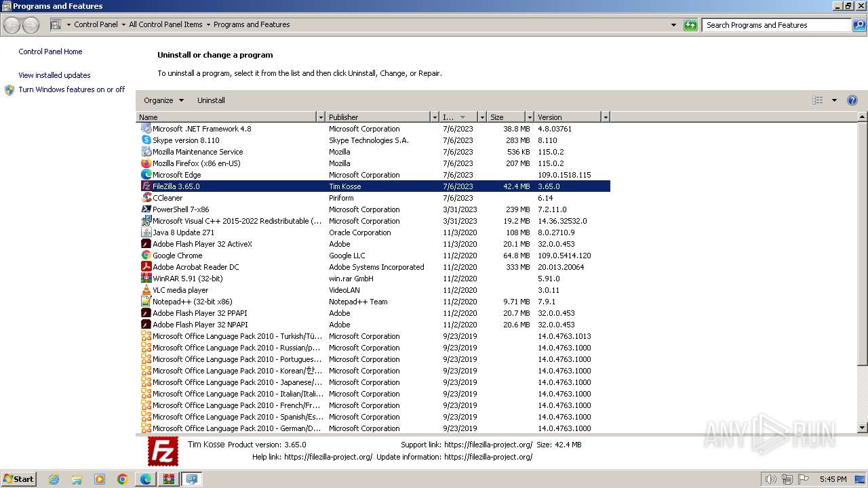Select 'Oracle Corporation' publisher cell
This screenshot has width=868, height=488.
coord(359,232)
